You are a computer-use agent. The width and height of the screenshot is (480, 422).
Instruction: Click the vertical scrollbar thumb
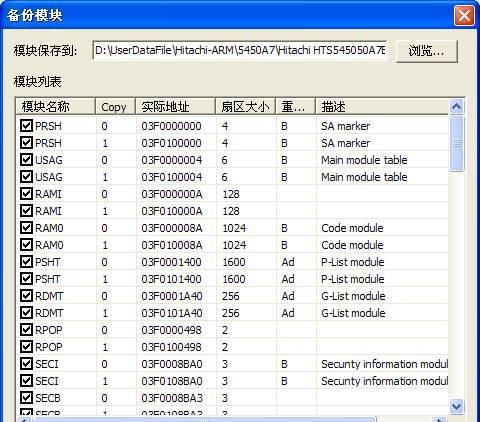pos(456,143)
